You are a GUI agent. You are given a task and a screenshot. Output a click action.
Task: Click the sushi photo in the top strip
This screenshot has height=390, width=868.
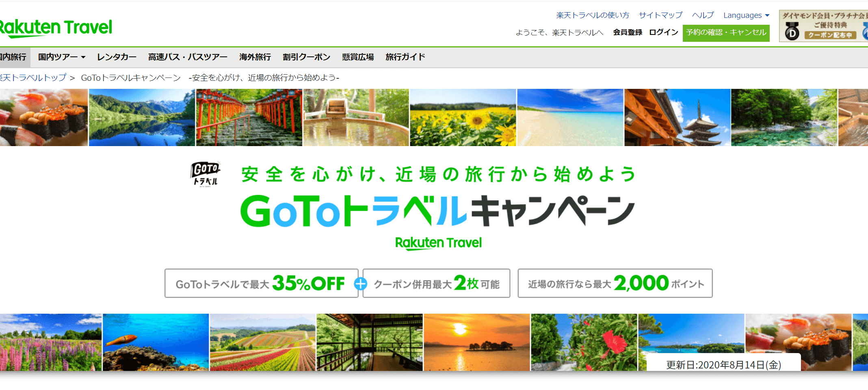click(x=43, y=118)
